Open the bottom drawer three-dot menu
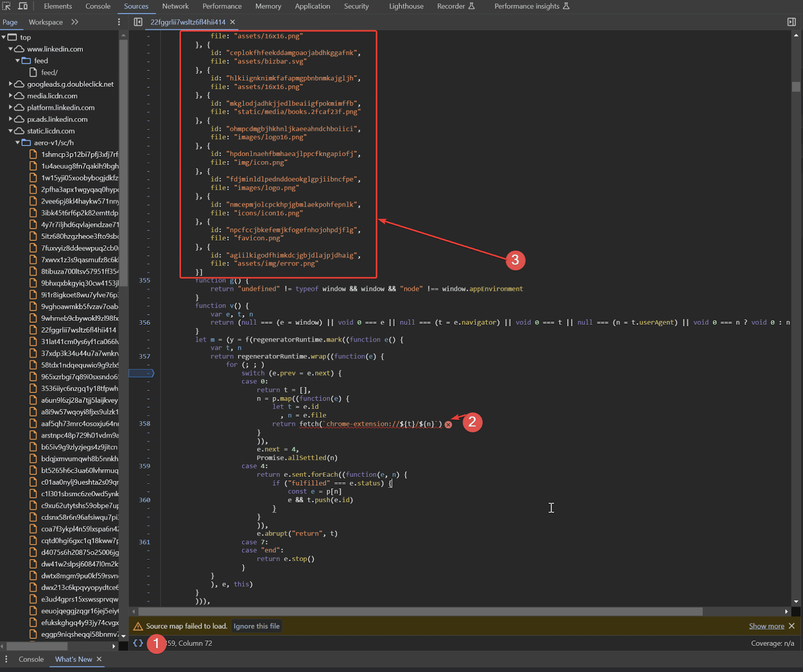 [7, 659]
